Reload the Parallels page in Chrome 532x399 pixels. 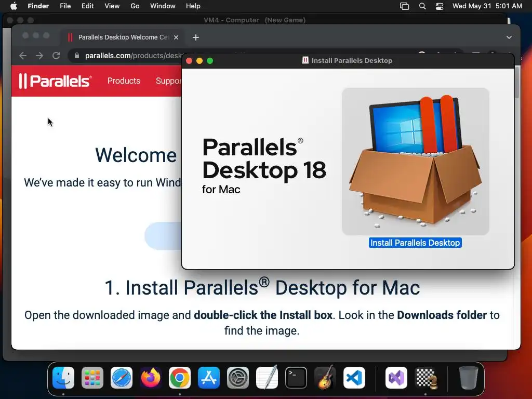tap(56, 56)
